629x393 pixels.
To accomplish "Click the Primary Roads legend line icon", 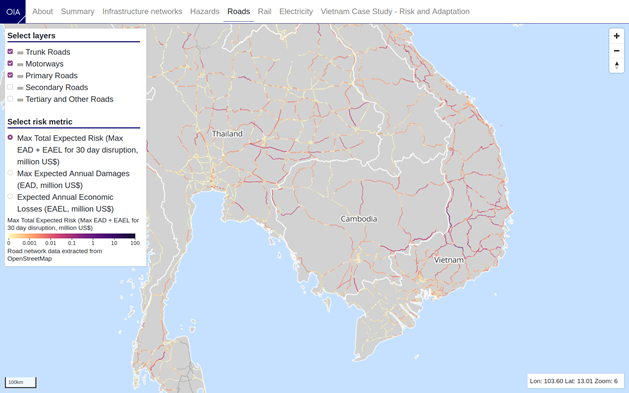I will point(20,76).
